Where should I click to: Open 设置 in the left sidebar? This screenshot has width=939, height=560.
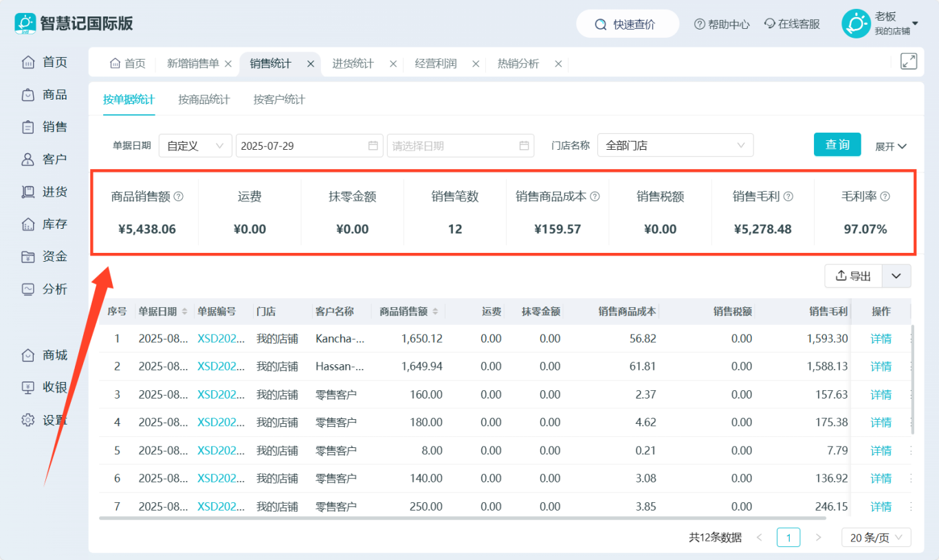[45, 420]
